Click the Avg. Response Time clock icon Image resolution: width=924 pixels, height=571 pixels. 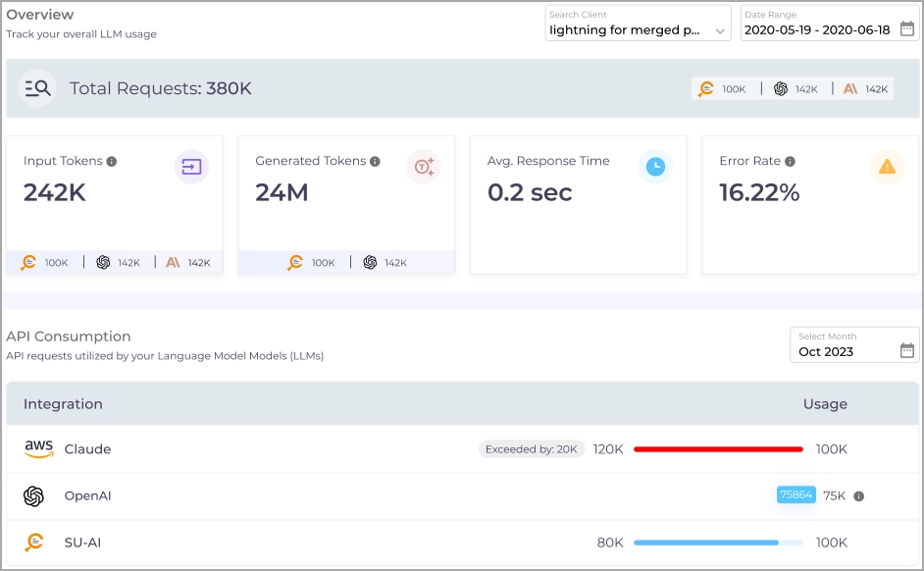655,167
